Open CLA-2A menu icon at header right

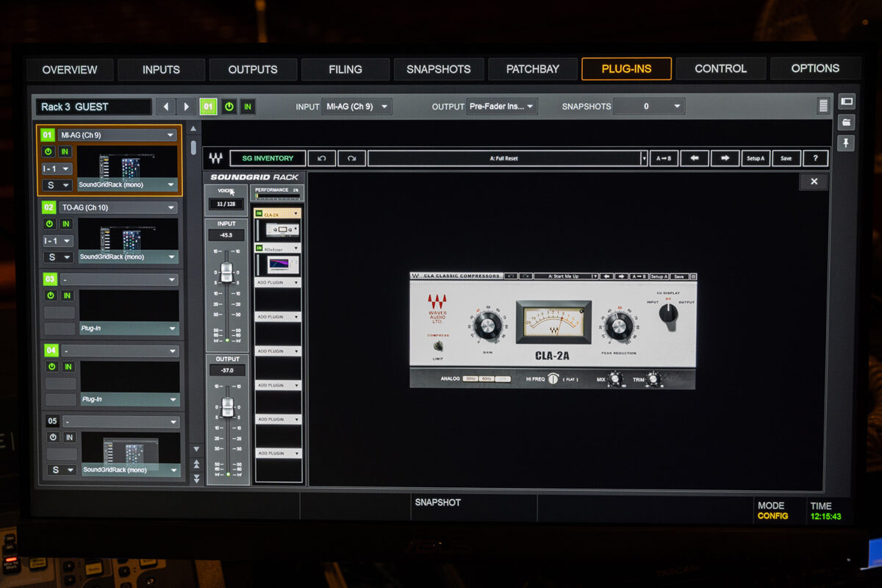tap(693, 276)
